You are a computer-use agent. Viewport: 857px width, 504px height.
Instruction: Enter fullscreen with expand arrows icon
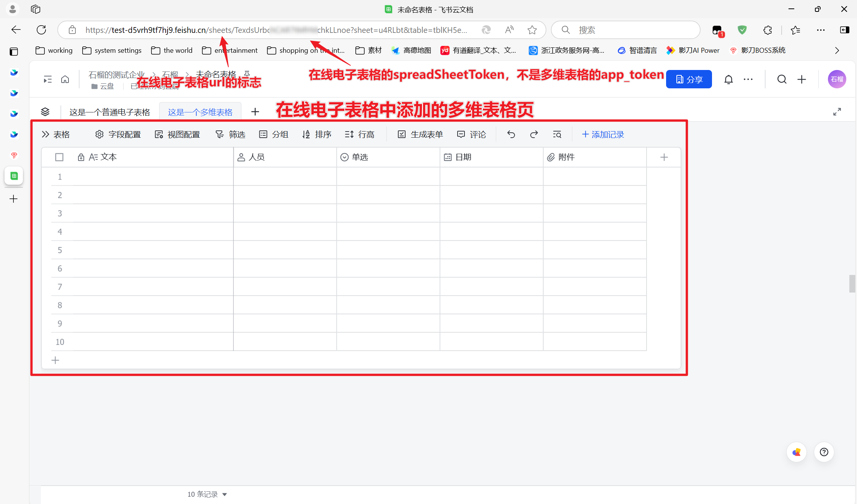(837, 112)
